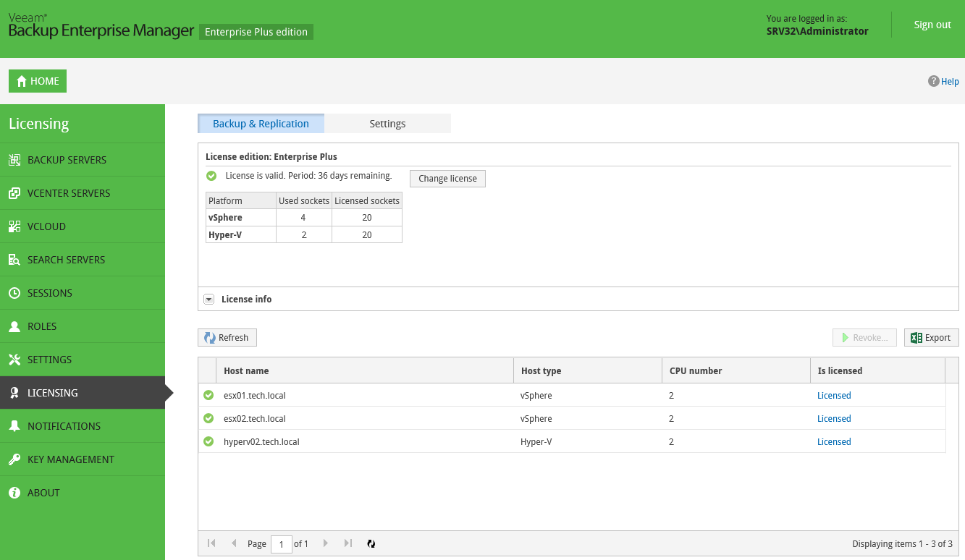This screenshot has height=560, width=965.
Task: Sort by the Host name column header
Action: [x=365, y=370]
